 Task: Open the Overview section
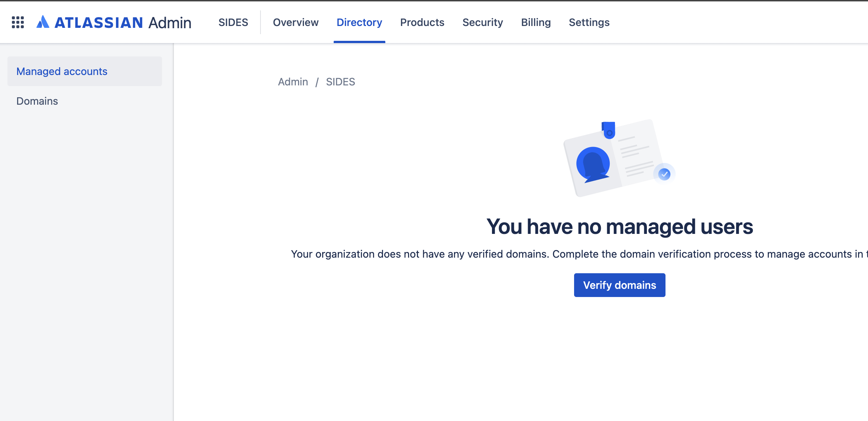point(295,22)
